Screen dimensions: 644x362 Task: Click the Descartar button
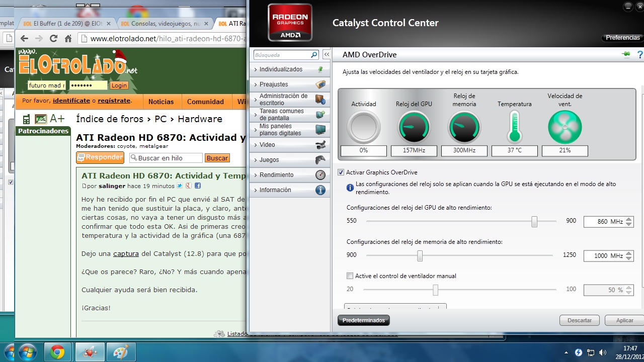tap(580, 320)
